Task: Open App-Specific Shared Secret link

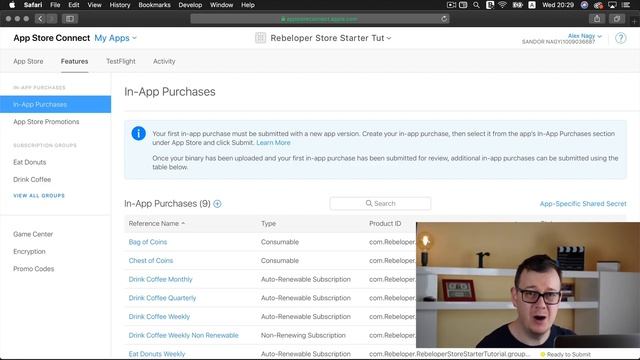Action: (x=583, y=204)
